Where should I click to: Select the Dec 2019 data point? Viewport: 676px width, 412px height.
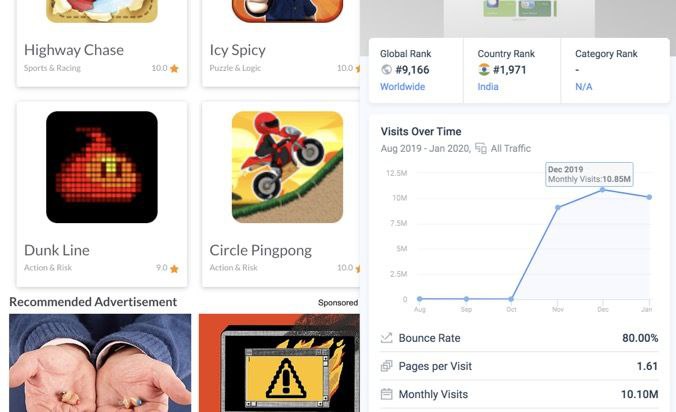[x=602, y=190]
